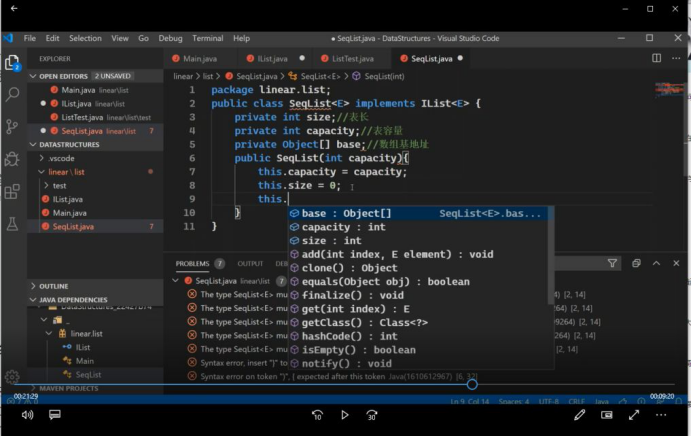Toggle captions in video player
This screenshot has height=437, width=692.
(55, 415)
